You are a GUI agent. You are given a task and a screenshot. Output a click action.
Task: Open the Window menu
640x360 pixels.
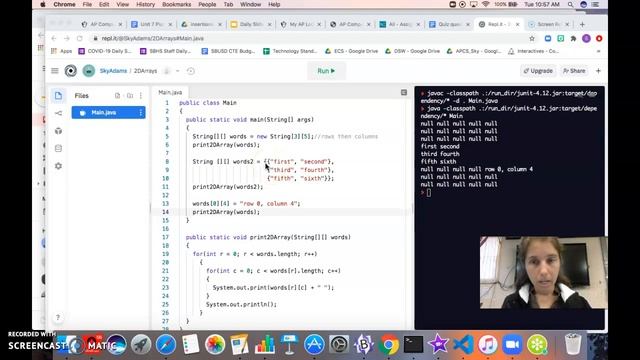(x=250, y=4)
